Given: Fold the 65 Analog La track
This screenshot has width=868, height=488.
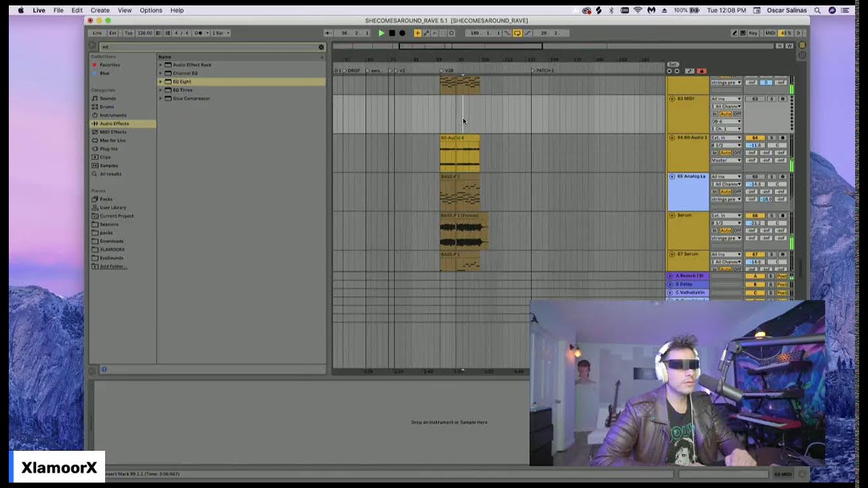Looking at the screenshot, I should pos(672,177).
